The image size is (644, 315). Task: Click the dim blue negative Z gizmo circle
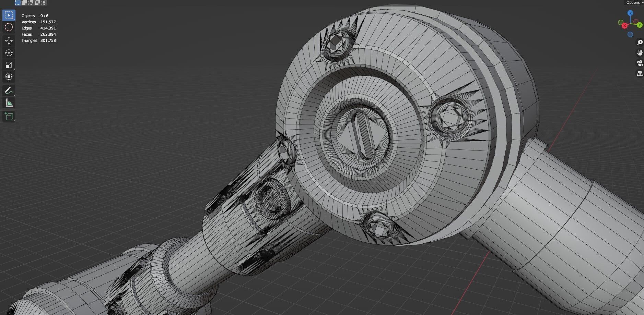click(630, 34)
